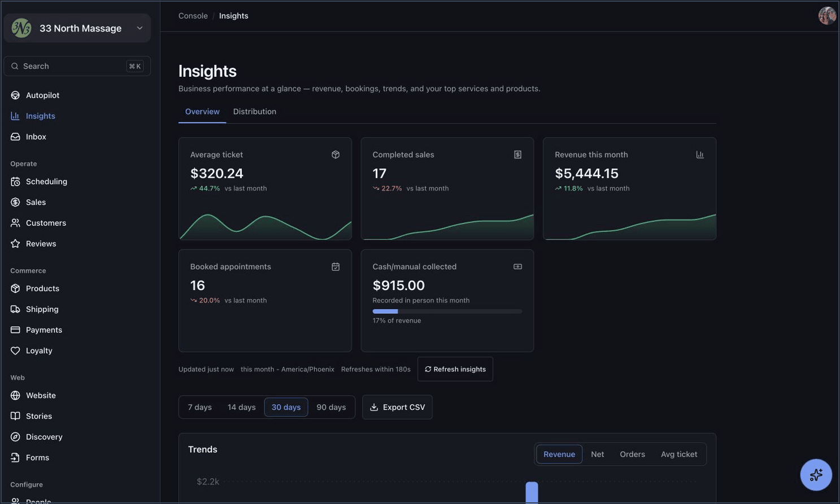
Task: Click Insights in the breadcrumb
Action: click(234, 16)
